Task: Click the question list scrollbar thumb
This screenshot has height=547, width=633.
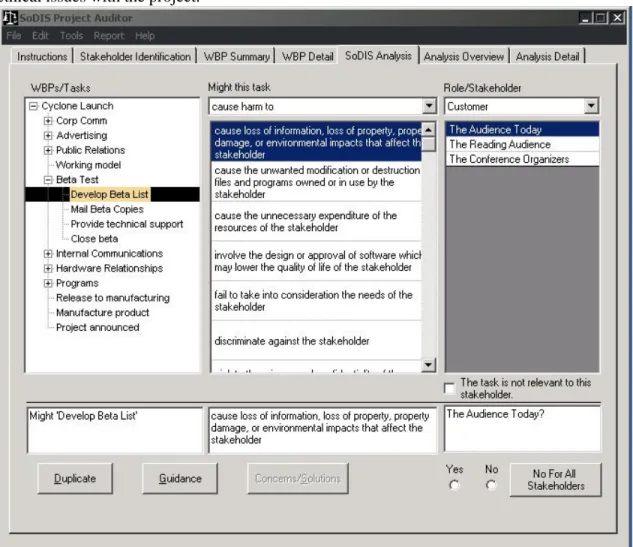Action: click(428, 144)
